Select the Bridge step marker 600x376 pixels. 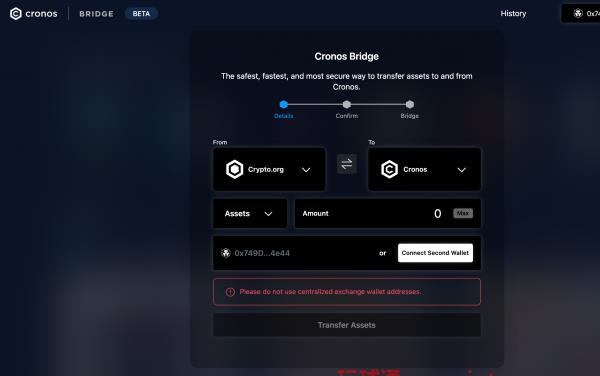[x=410, y=104]
